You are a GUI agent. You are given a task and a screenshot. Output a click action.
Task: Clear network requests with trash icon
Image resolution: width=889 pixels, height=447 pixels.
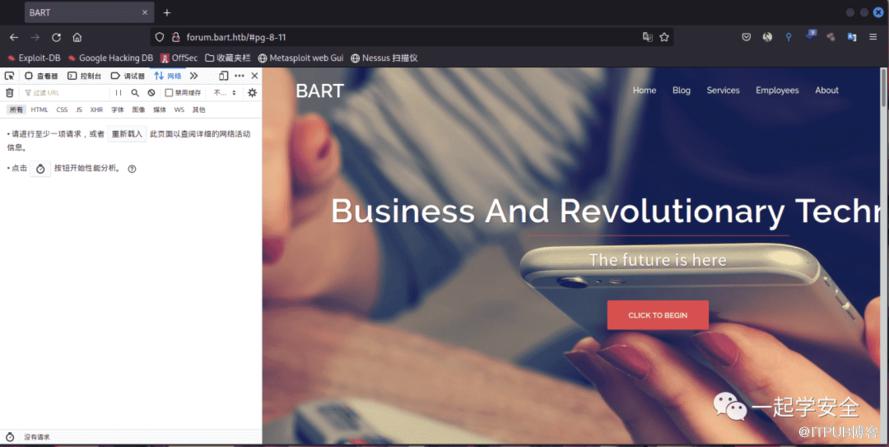click(x=10, y=92)
